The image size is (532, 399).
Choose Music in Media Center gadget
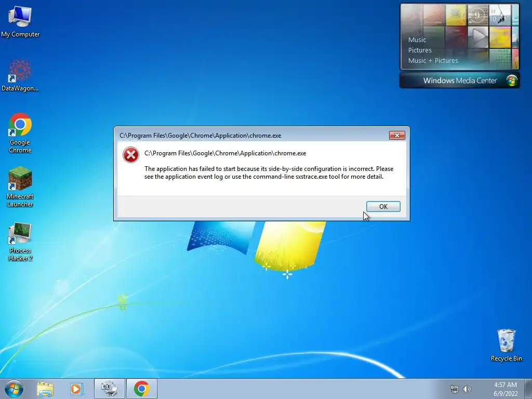(x=417, y=39)
